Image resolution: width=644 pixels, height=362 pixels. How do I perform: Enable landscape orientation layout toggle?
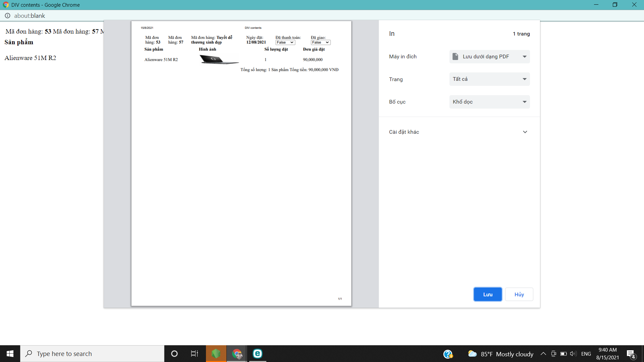coord(489,101)
